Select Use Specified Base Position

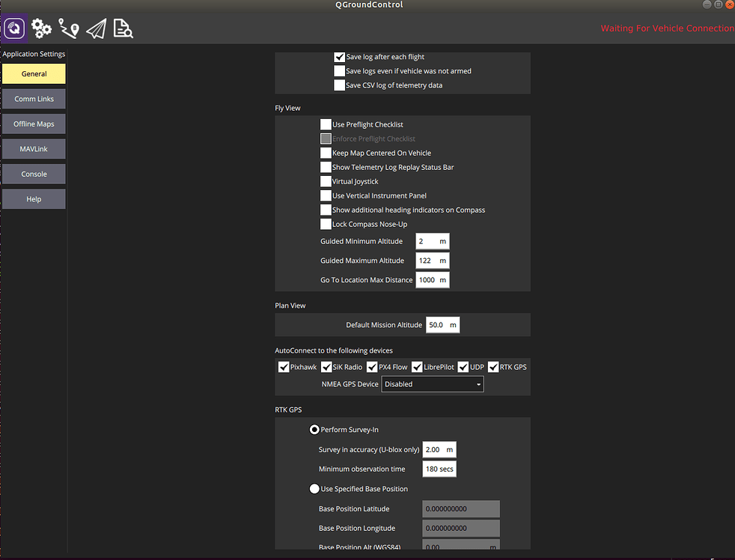pos(314,488)
